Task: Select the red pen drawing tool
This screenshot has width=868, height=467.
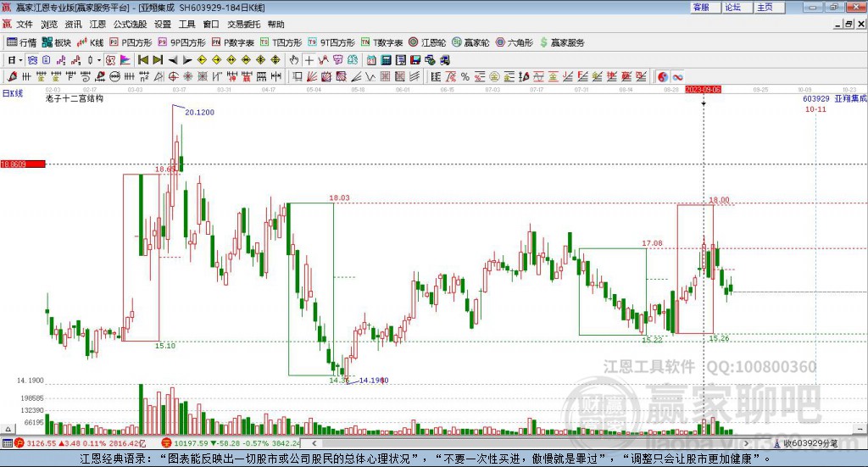Action: click(x=12, y=76)
